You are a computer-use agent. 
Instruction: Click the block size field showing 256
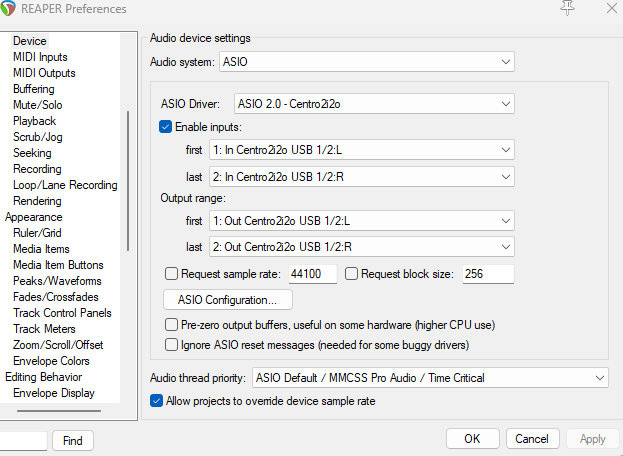pyautogui.click(x=488, y=274)
